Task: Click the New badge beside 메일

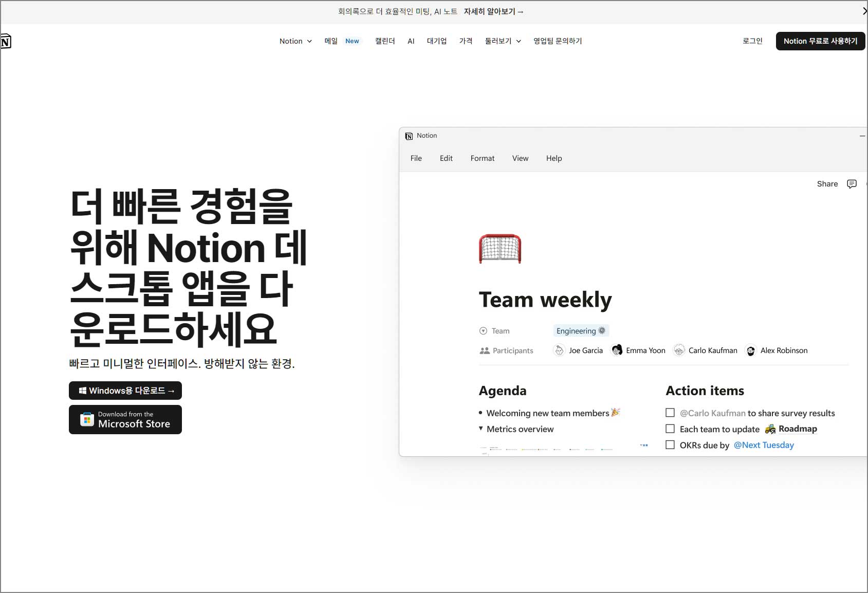Action: pyautogui.click(x=352, y=41)
